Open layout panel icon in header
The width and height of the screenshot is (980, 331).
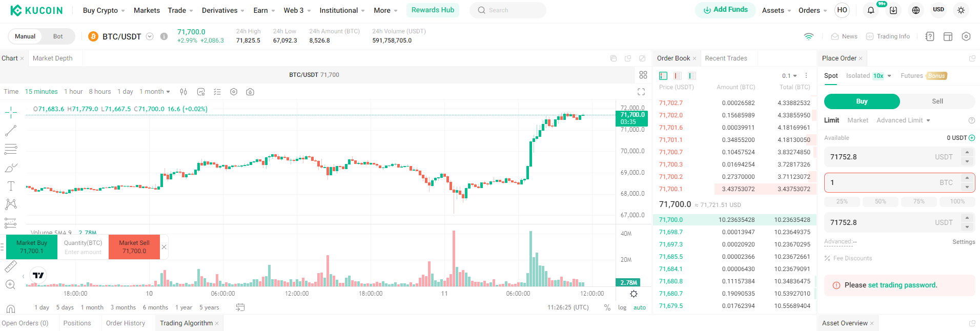tap(948, 36)
